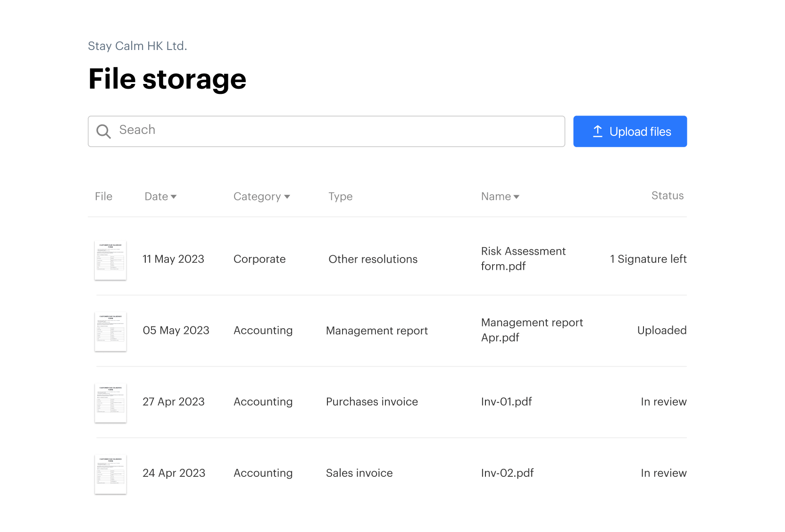Viewport: 785px width, 532px height.
Task: Click the Risk Assessment form.pdf name
Action: pyautogui.click(x=523, y=259)
